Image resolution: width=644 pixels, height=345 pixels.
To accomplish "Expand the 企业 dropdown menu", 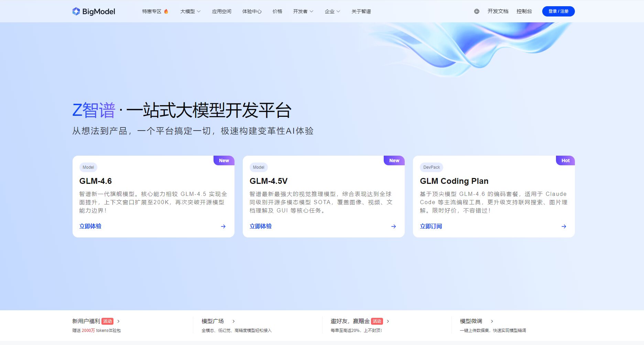I will point(332,11).
